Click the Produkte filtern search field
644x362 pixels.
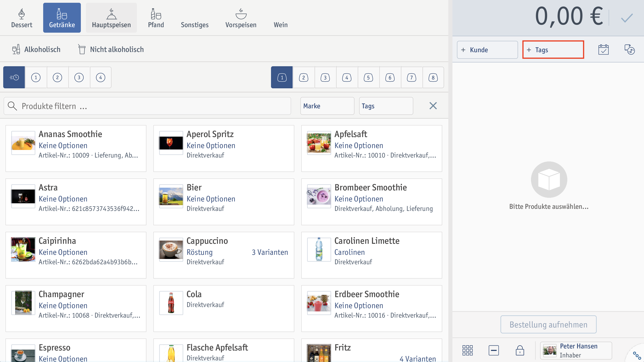click(x=147, y=106)
